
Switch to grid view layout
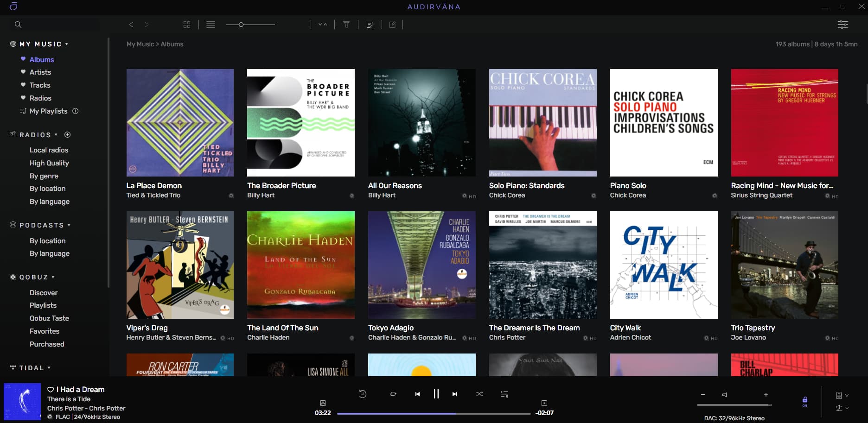point(187,25)
